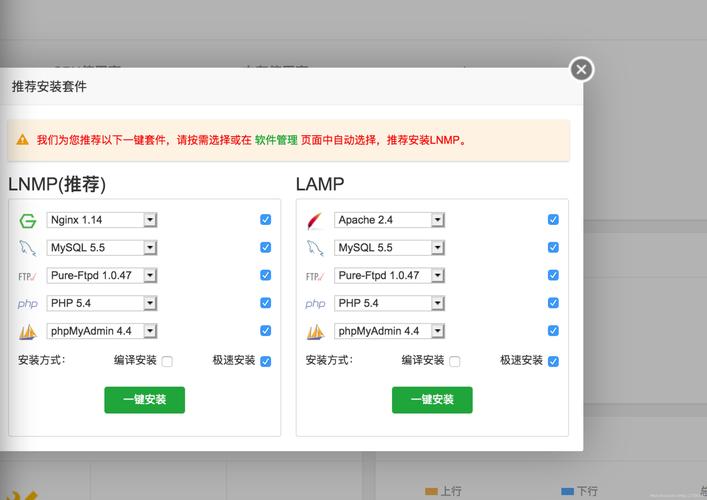Enable 编译安装 for LNMP
Viewport: 707px width, 500px height.
tap(167, 361)
